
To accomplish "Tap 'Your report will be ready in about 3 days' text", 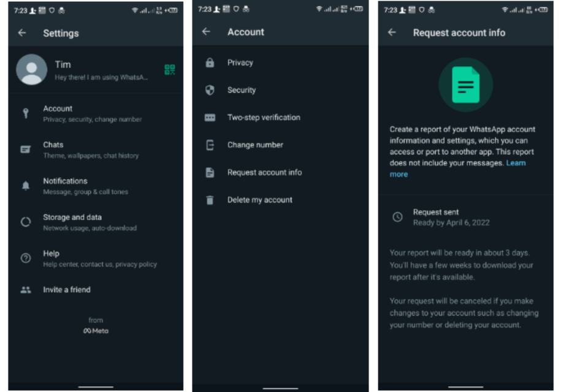I will [460, 253].
